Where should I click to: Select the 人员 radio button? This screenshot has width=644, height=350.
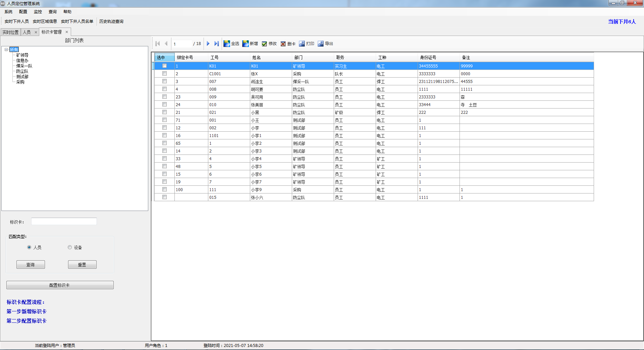(29, 248)
